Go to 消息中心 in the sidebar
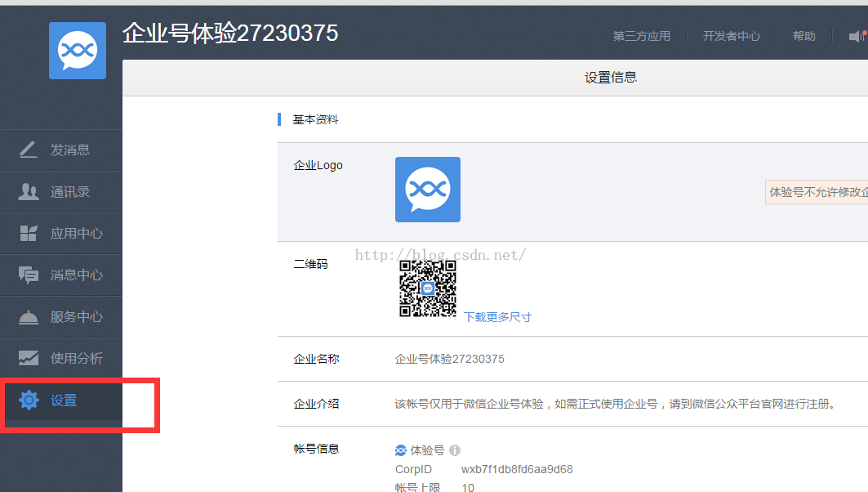Viewport: 868px width, 492px height. pyautogui.click(x=61, y=275)
